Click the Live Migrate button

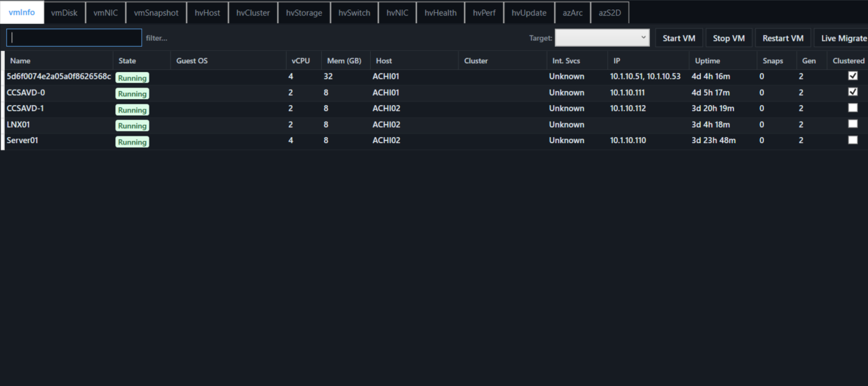(x=842, y=38)
